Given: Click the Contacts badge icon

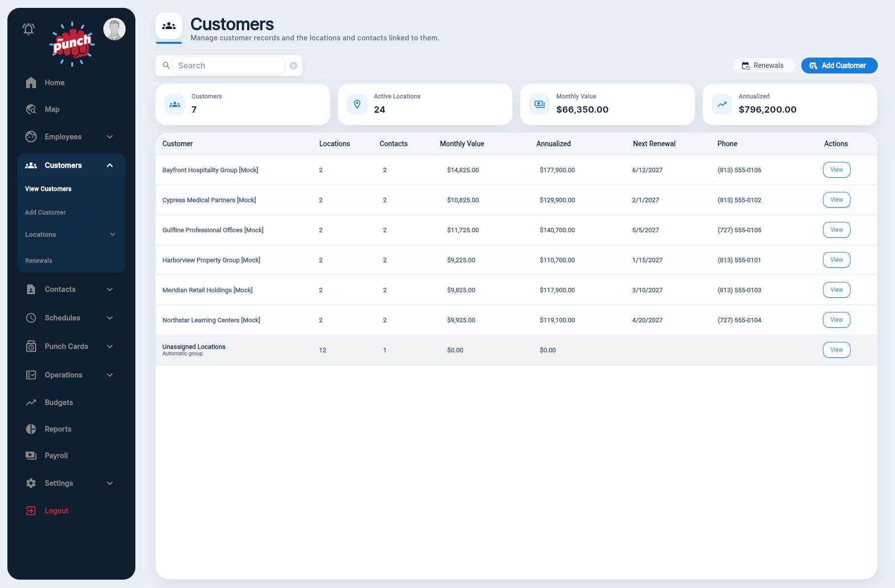Looking at the screenshot, I should pyautogui.click(x=31, y=289).
